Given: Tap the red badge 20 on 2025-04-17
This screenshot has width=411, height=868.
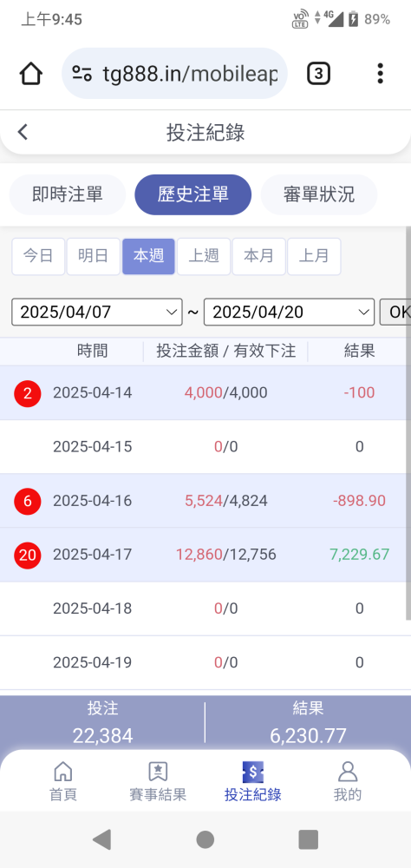Looking at the screenshot, I should (28, 555).
